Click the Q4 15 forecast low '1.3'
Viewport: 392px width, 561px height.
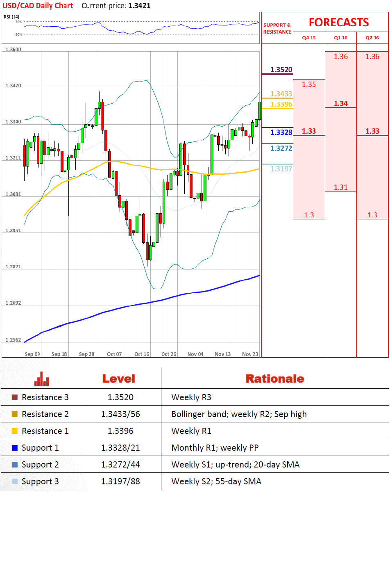[309, 215]
